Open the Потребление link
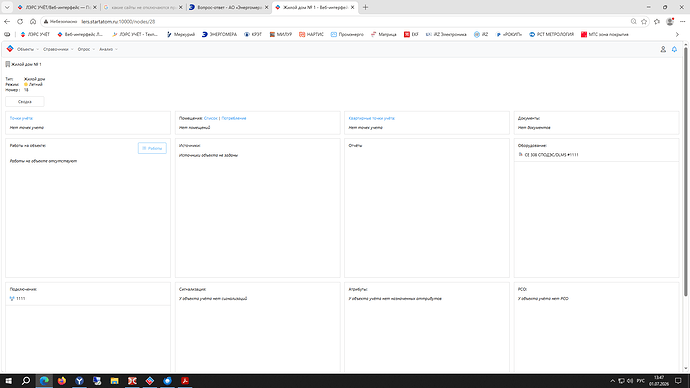Viewport: 690px width, 388px height. (234, 118)
